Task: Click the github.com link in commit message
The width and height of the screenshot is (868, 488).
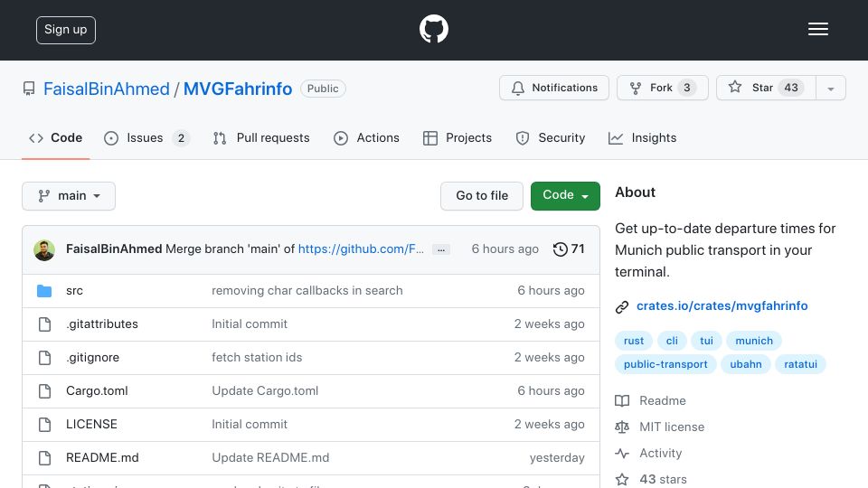Action: coord(361,249)
